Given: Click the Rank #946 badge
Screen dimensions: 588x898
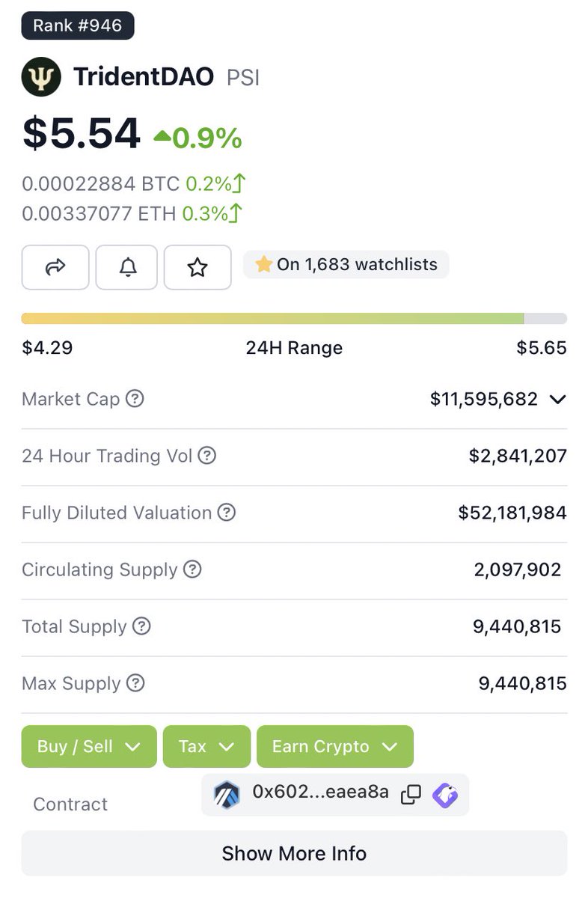Looking at the screenshot, I should (x=78, y=26).
